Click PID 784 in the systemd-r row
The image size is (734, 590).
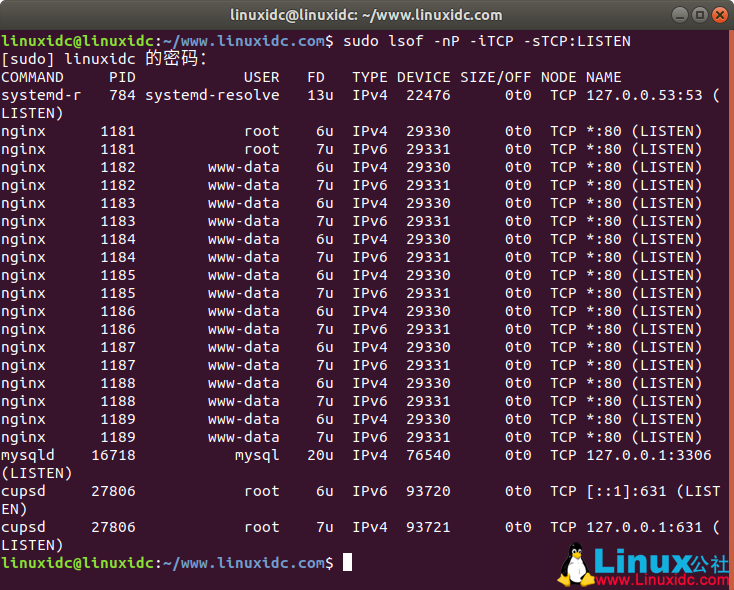click(122, 95)
